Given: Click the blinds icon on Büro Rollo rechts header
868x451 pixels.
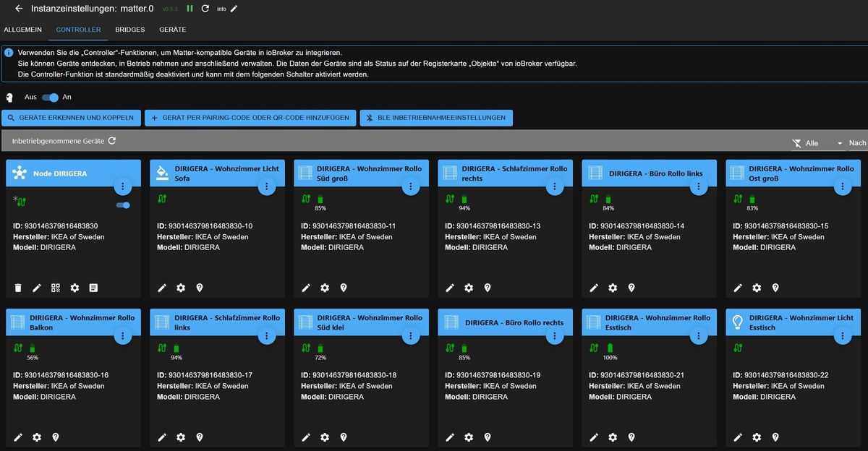Looking at the screenshot, I should pyautogui.click(x=451, y=322).
